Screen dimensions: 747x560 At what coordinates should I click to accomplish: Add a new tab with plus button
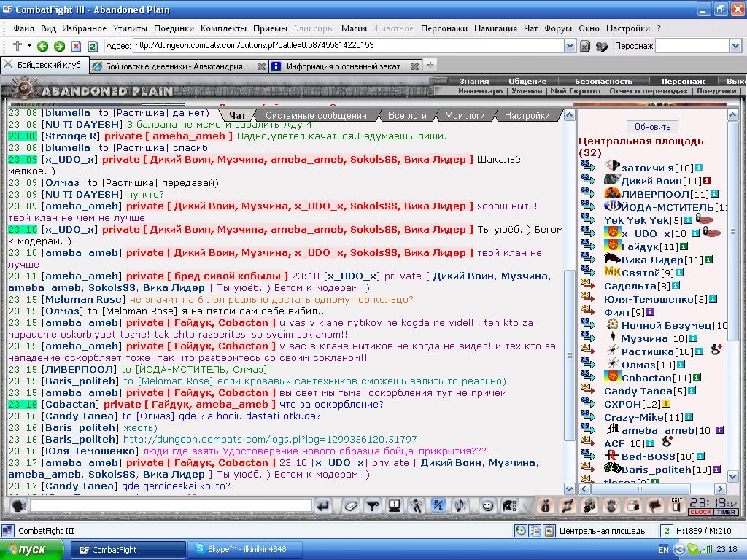[x=430, y=65]
